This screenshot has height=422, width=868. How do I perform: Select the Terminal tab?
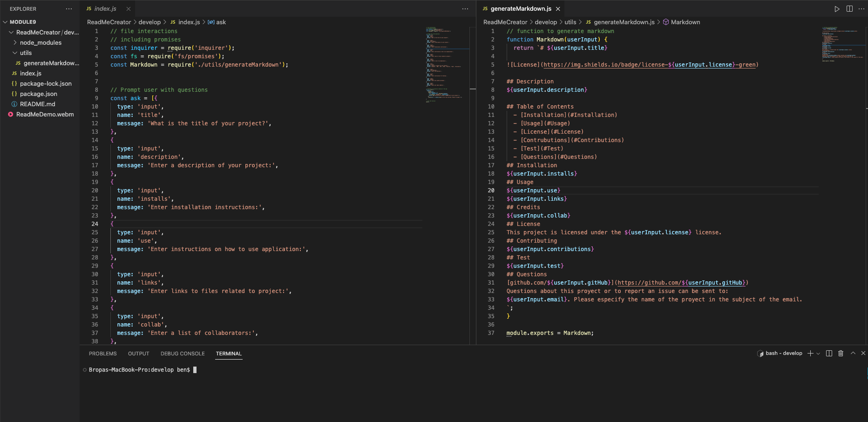click(x=229, y=354)
